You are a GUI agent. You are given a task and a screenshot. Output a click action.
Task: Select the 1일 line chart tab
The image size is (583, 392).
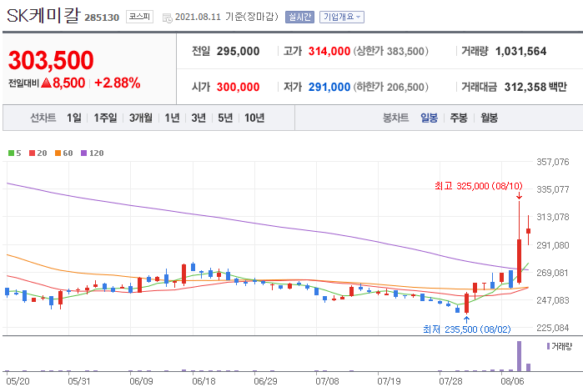click(74, 118)
